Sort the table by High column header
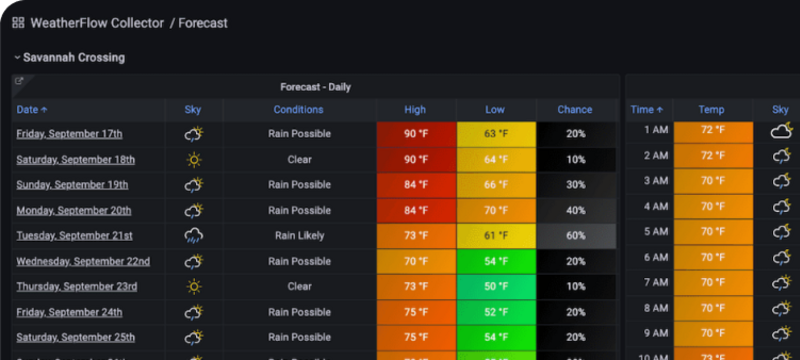This screenshot has height=360, width=800. click(x=415, y=110)
